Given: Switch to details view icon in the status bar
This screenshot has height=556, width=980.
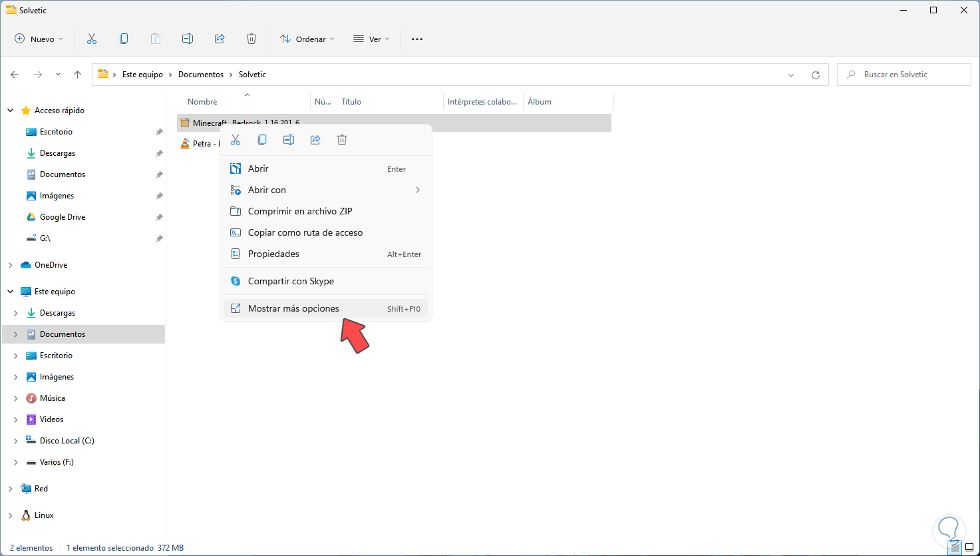Looking at the screenshot, I should tap(955, 548).
